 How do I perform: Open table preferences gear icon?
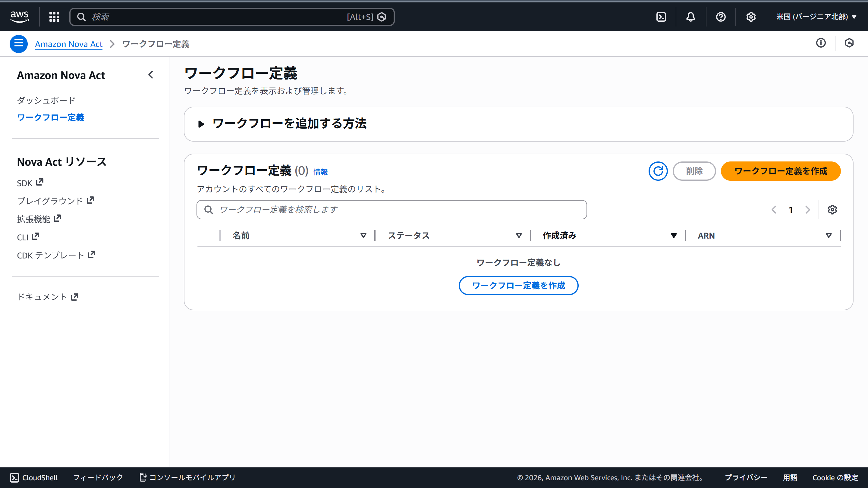tap(832, 210)
